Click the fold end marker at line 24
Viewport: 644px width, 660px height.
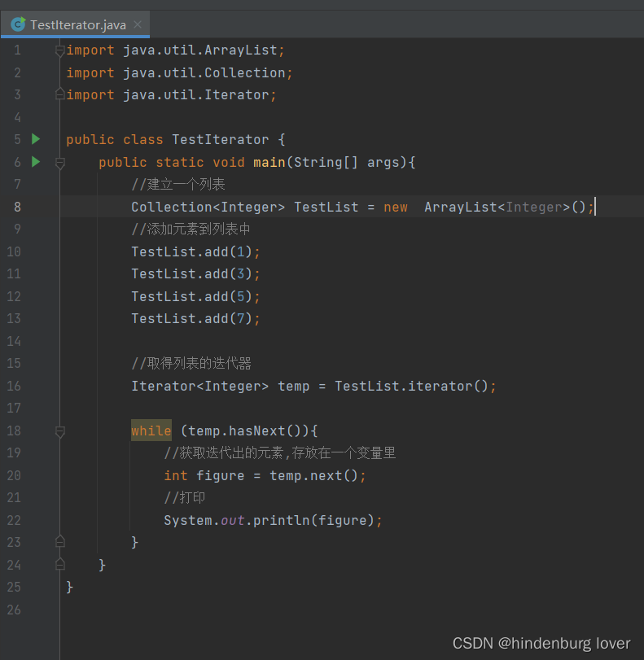[x=59, y=564]
